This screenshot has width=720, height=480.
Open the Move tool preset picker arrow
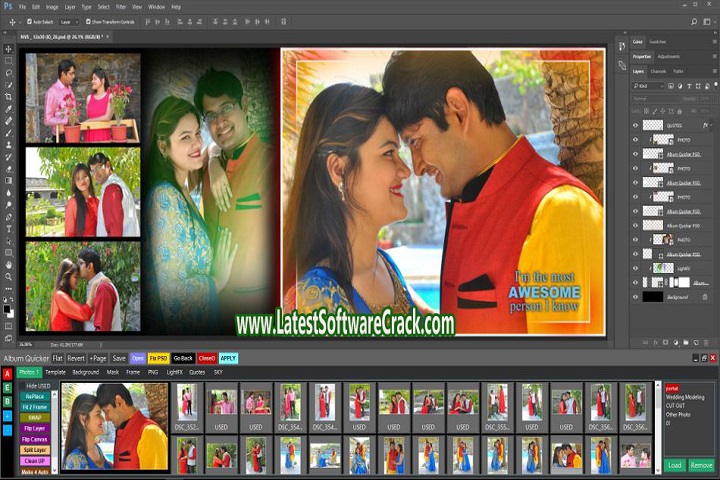click(x=19, y=22)
